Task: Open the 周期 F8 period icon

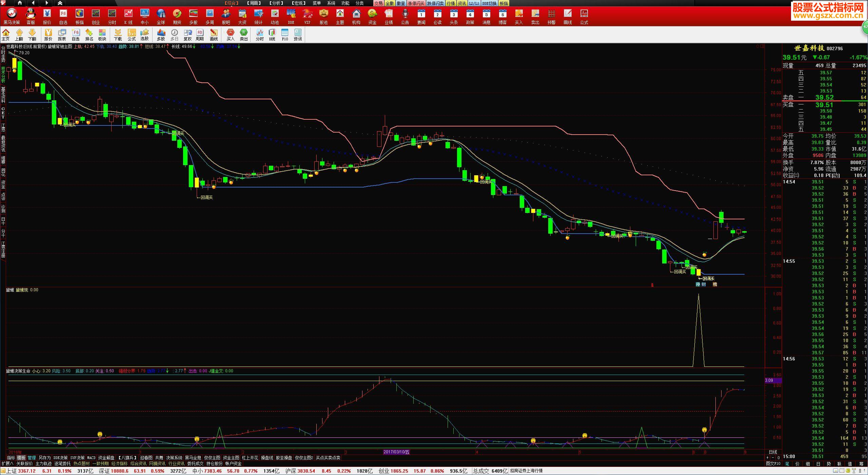Action: [200, 35]
